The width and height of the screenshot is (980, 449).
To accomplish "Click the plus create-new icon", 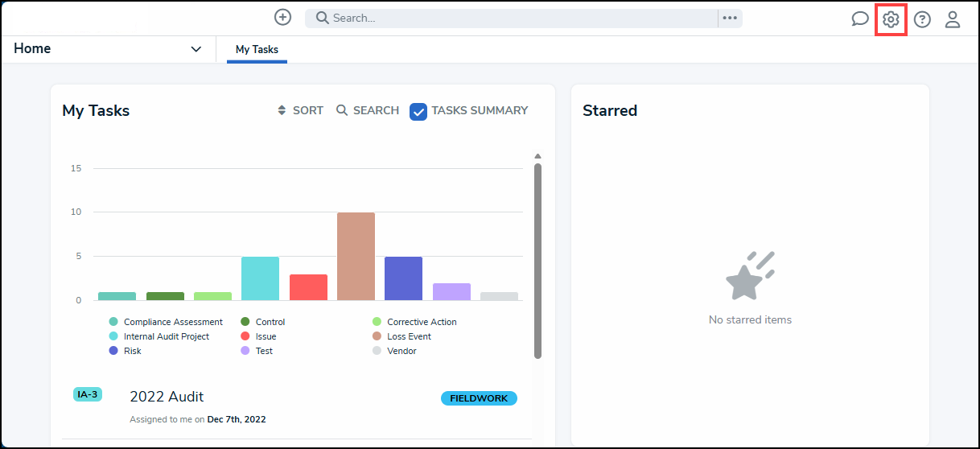I will click(282, 18).
